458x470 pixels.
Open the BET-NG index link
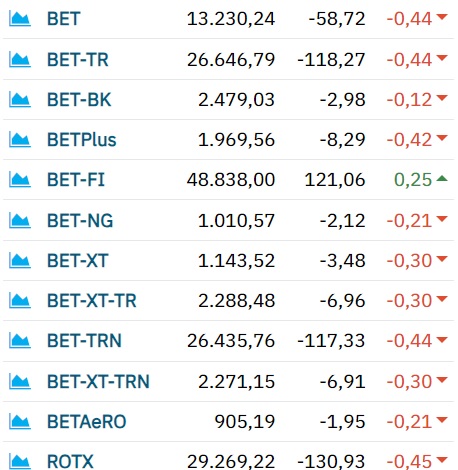click(80, 221)
